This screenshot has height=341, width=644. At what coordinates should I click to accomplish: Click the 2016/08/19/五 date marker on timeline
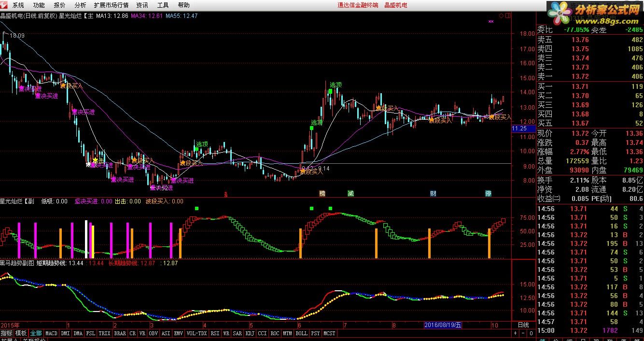click(443, 325)
